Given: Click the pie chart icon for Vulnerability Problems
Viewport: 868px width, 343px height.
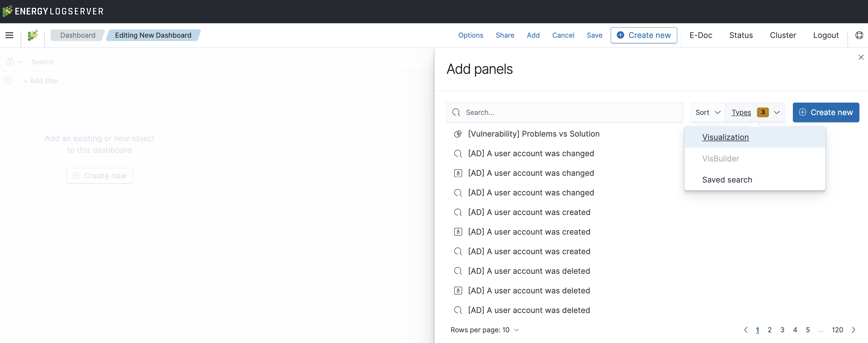Looking at the screenshot, I should click(x=458, y=134).
